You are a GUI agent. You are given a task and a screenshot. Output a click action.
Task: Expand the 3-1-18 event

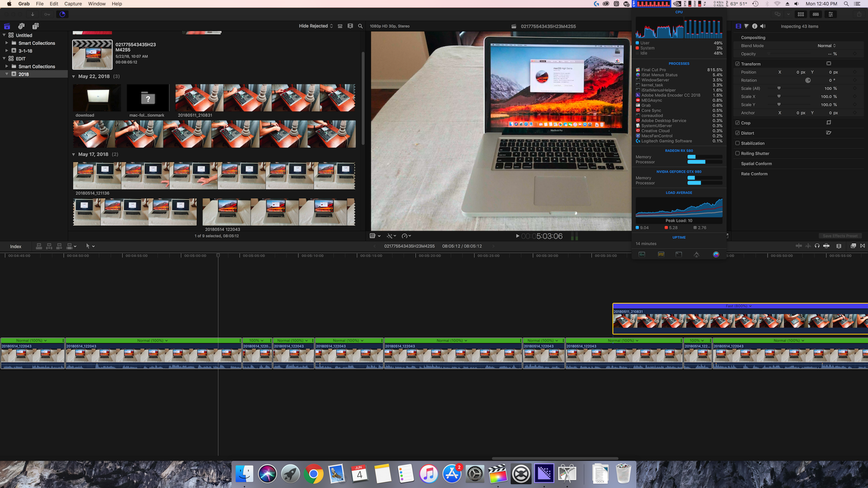coord(7,51)
